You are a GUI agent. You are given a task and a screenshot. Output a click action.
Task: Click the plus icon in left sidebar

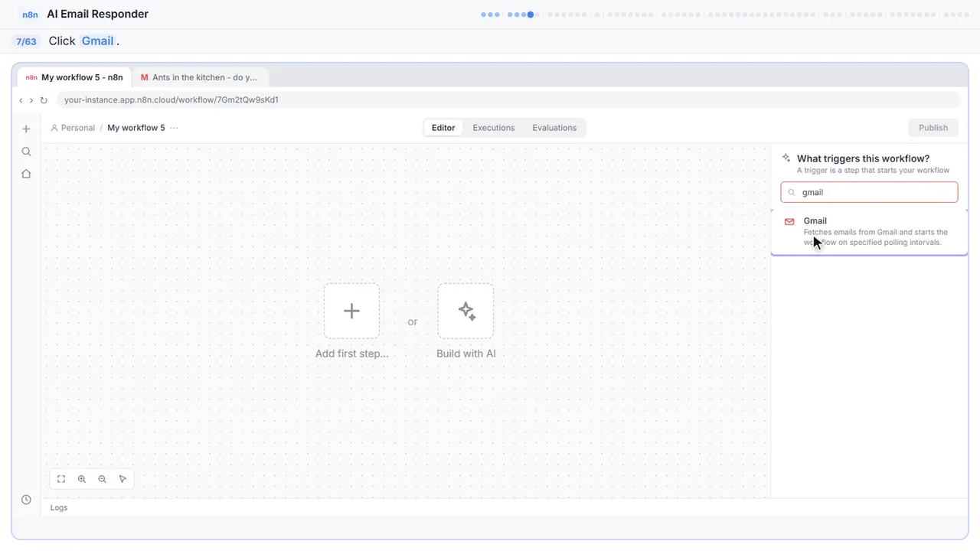[x=26, y=129]
